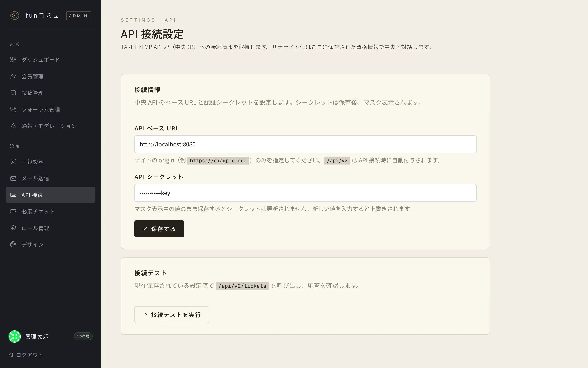Click the 全権限 badge

(83, 336)
